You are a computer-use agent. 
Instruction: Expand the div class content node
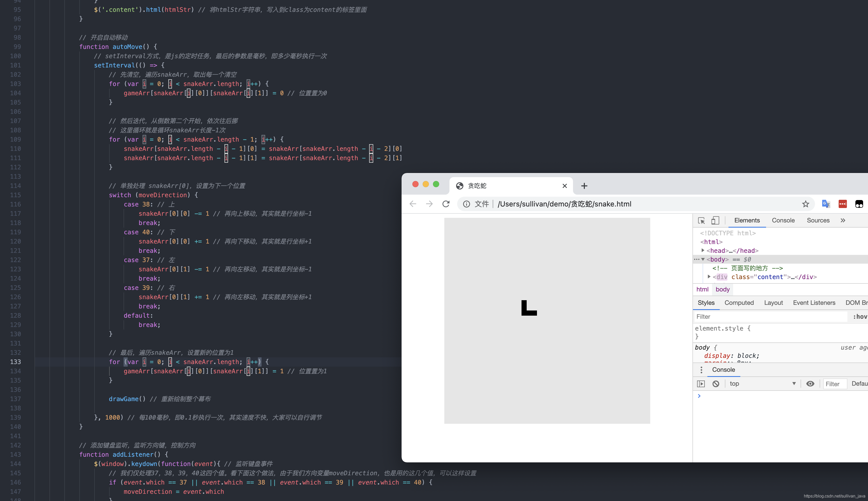click(709, 277)
